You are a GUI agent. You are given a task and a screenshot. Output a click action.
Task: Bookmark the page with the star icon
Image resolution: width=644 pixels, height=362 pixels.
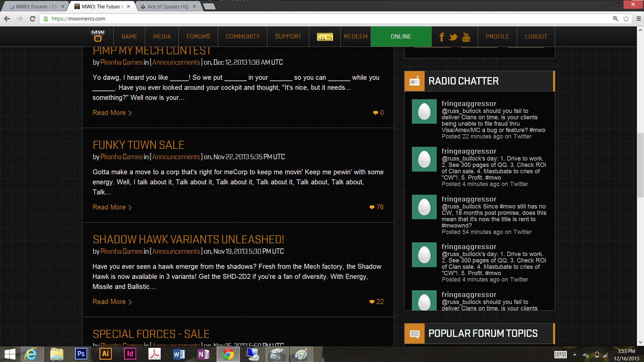[x=626, y=19]
